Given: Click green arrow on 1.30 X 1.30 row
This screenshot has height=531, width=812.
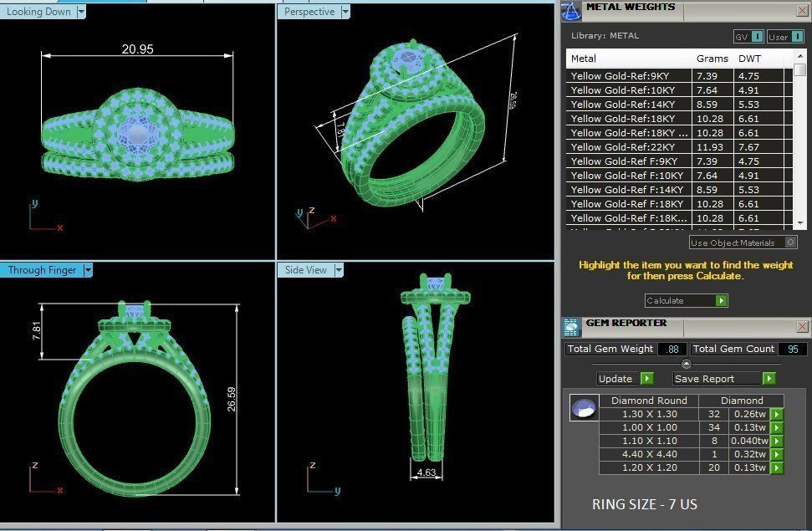Looking at the screenshot, I should (x=776, y=414).
